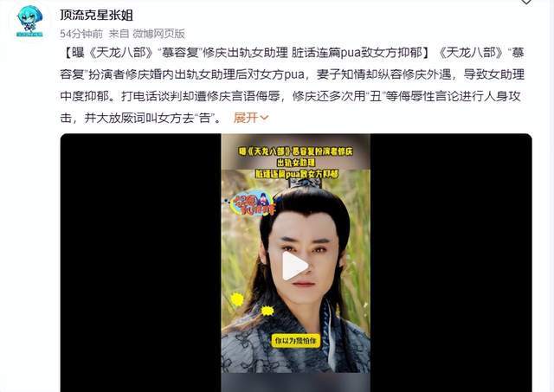Play the video using the white triangle button

click(294, 266)
